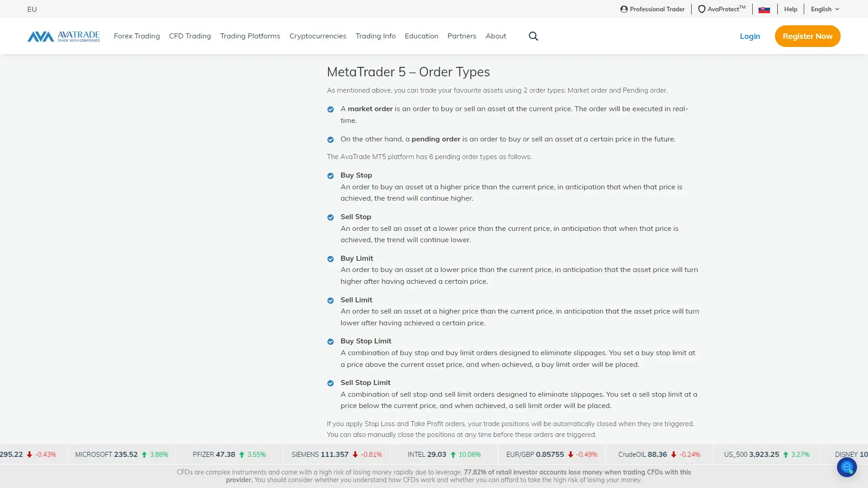
Task: Open the About menu
Action: click(496, 36)
